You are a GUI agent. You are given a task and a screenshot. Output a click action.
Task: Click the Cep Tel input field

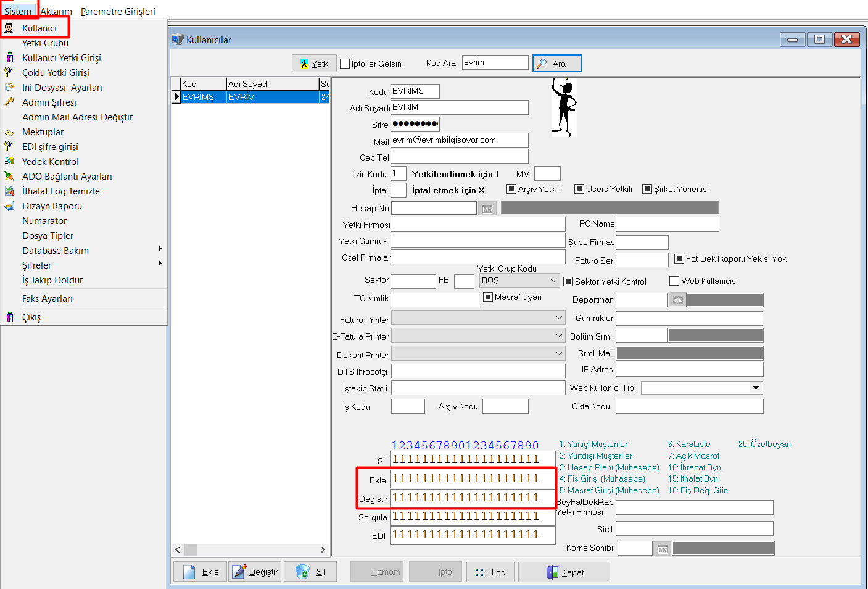pyautogui.click(x=460, y=157)
